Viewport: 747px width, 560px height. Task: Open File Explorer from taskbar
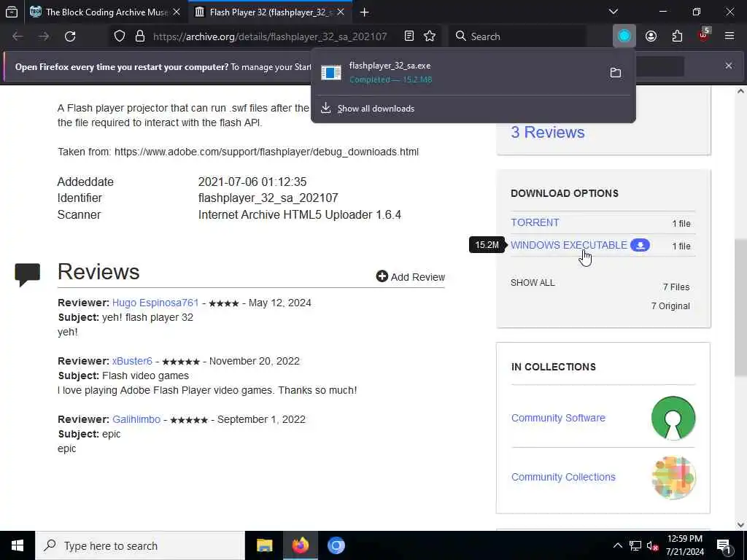pyautogui.click(x=264, y=545)
